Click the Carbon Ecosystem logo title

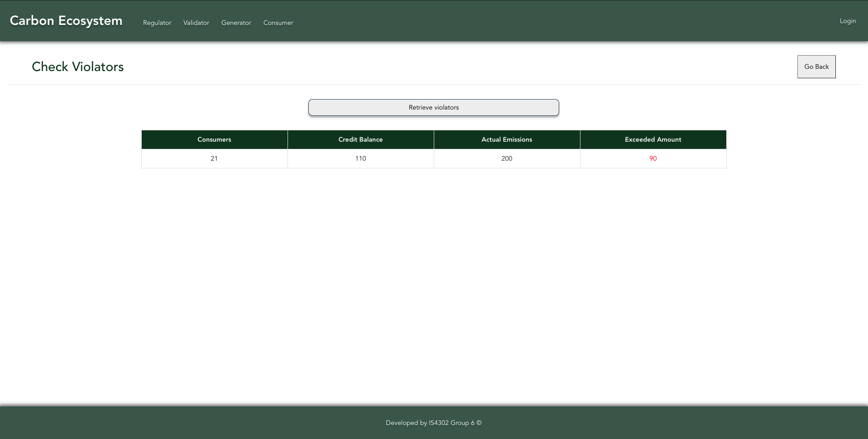click(x=66, y=21)
